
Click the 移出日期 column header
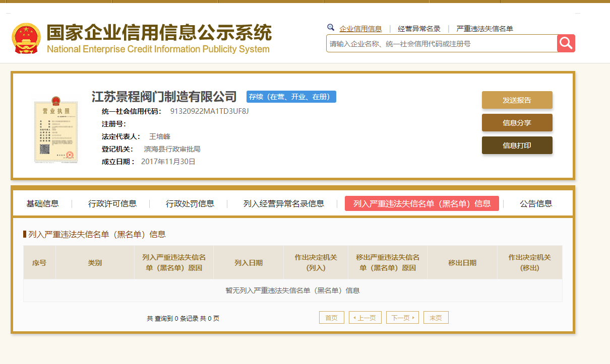(462, 262)
